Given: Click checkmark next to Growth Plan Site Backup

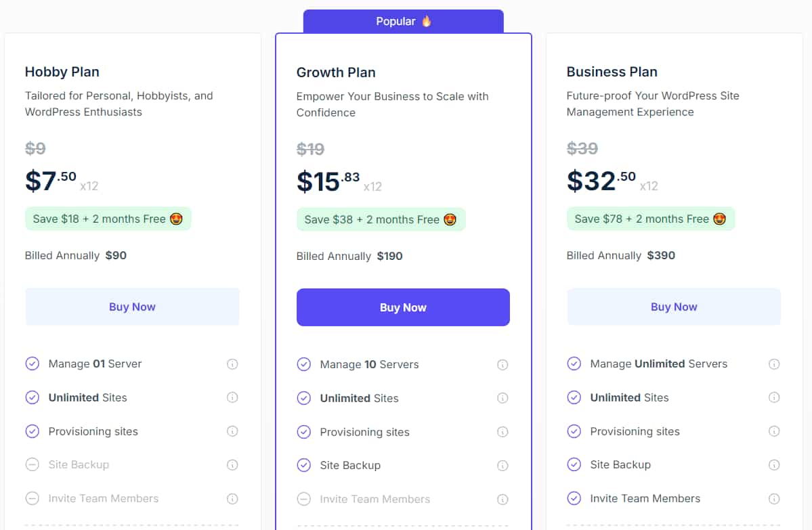Looking at the screenshot, I should pyautogui.click(x=304, y=466).
